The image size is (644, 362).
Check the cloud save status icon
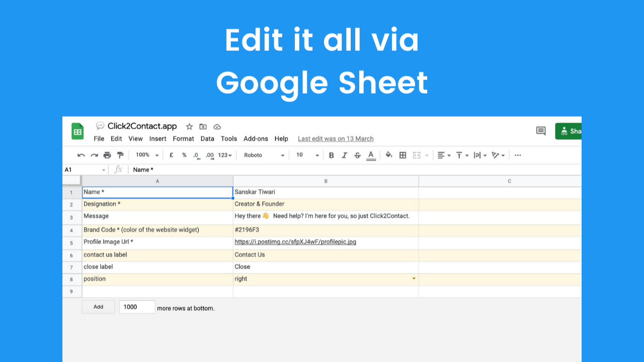click(217, 127)
